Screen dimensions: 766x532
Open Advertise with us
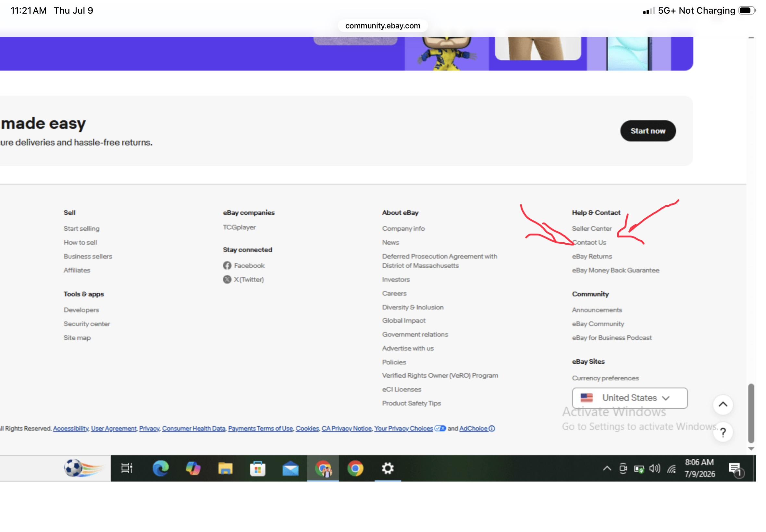408,348
